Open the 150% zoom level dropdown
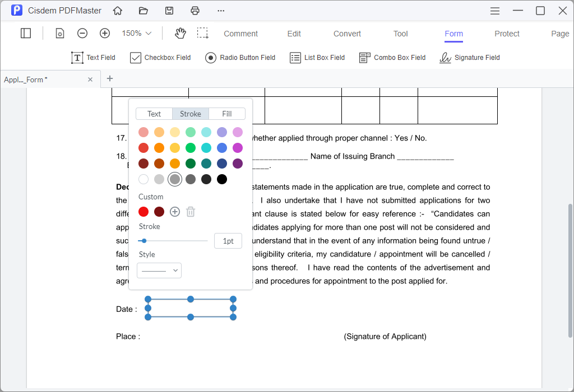 point(137,33)
